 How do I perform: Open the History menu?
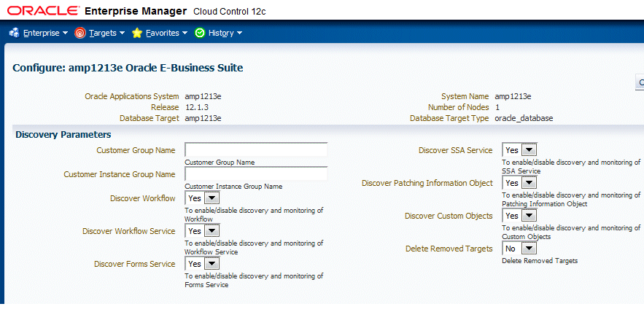[x=225, y=33]
